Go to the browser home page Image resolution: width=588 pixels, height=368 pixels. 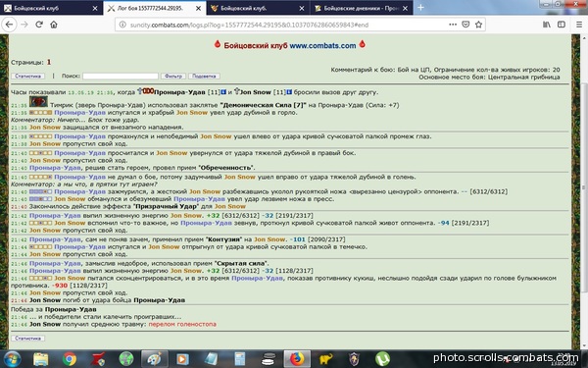[54, 25]
